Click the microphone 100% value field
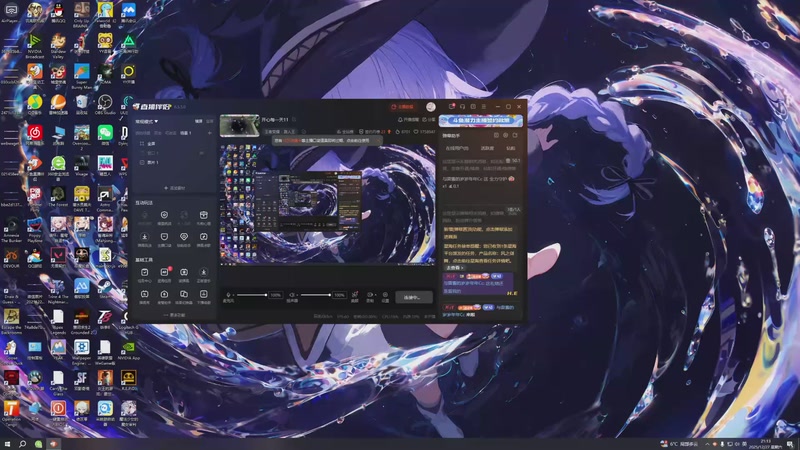800x450 pixels. [276, 295]
